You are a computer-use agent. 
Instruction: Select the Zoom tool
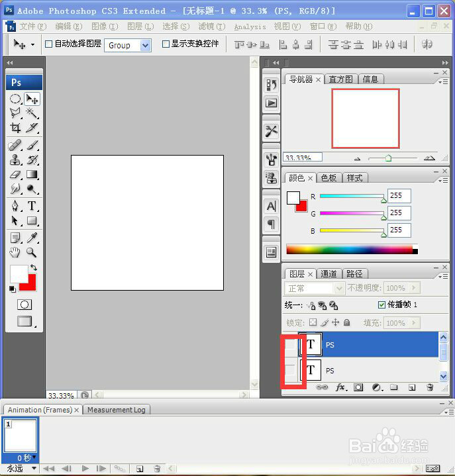coord(32,252)
